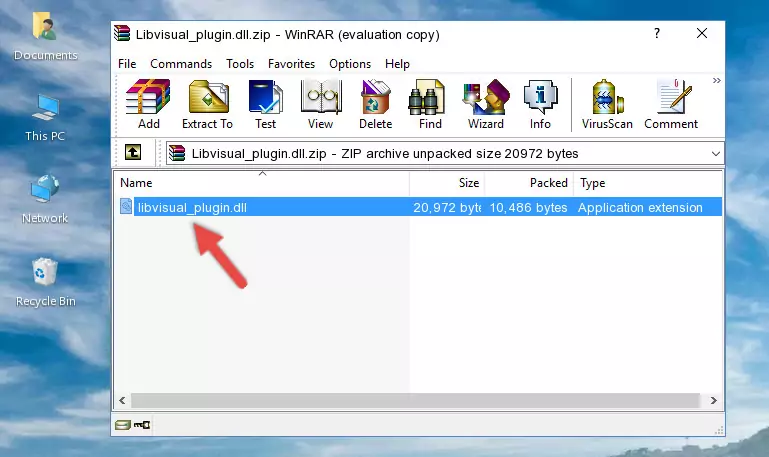Run VirusScan from the toolbar

(607, 104)
